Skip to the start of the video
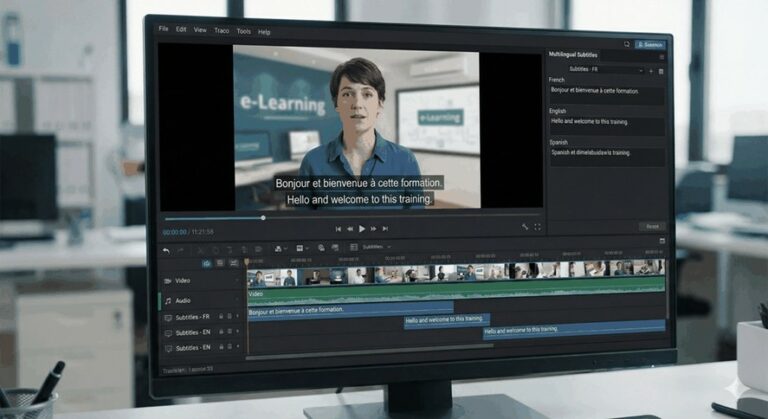Image resolution: width=768 pixels, height=419 pixels. [x=338, y=229]
